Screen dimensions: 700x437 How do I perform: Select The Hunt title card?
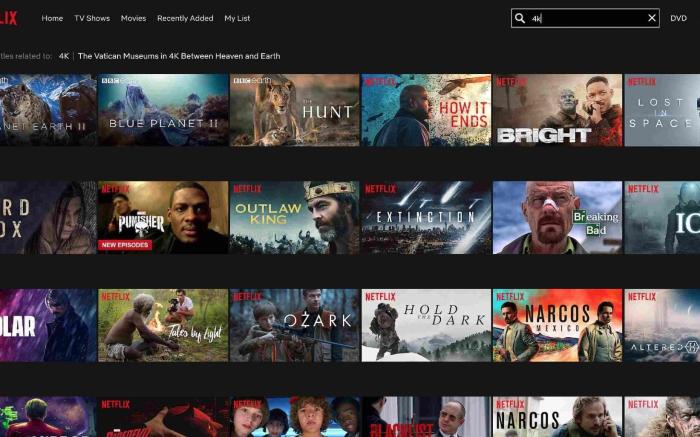(294, 110)
